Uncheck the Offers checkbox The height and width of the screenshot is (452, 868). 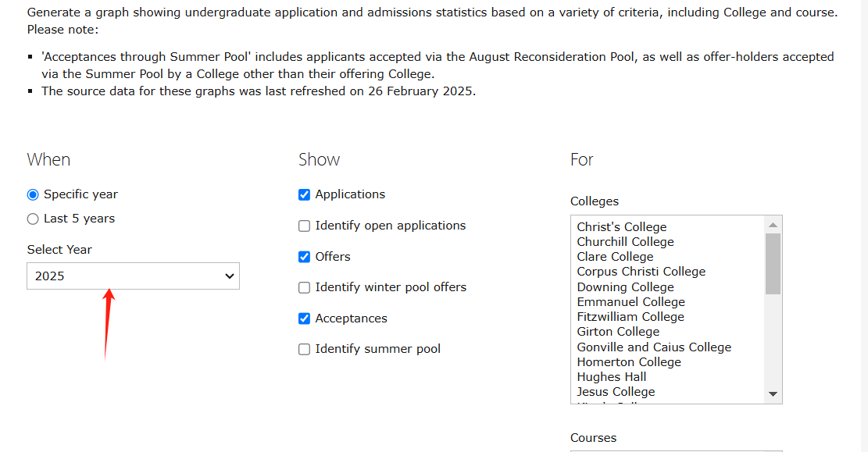click(304, 257)
